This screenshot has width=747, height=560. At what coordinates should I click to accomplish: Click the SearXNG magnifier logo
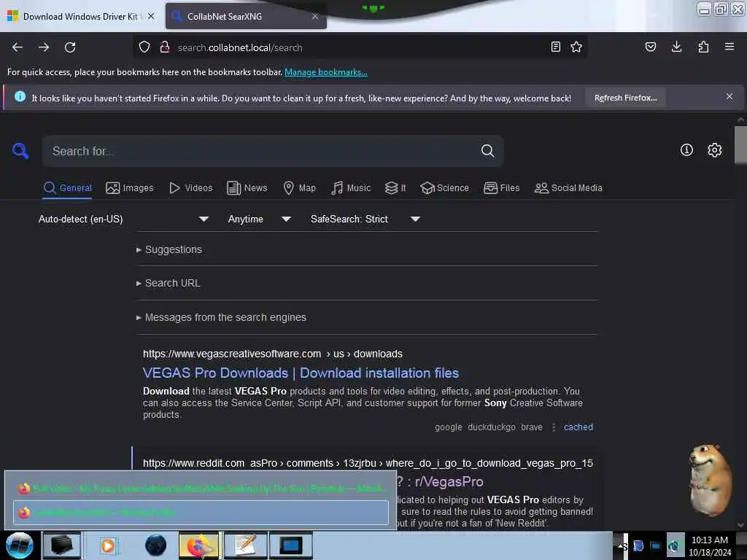(x=20, y=151)
